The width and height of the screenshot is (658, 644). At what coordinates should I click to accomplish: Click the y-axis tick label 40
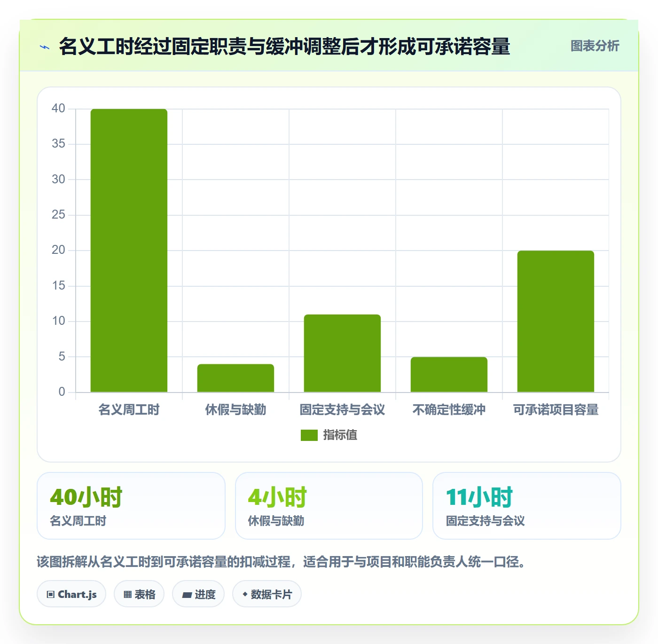point(58,109)
